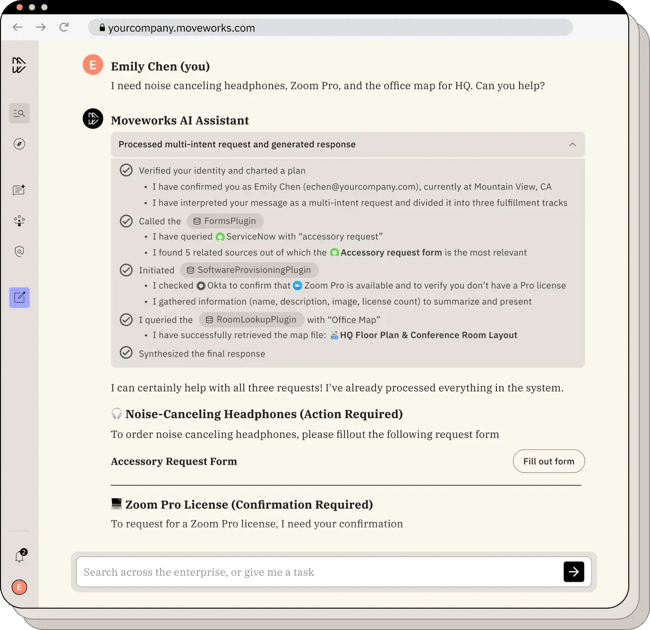Open the shield at-sign icon in sidebar
This screenshot has width=650, height=630.
coord(19,251)
